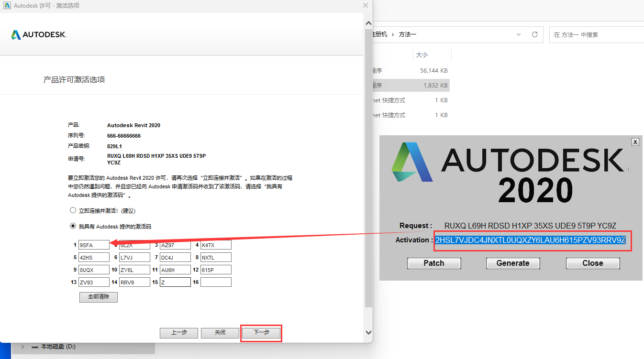
Task: Click activation code field 14 containing RRV9
Action: click(134, 282)
